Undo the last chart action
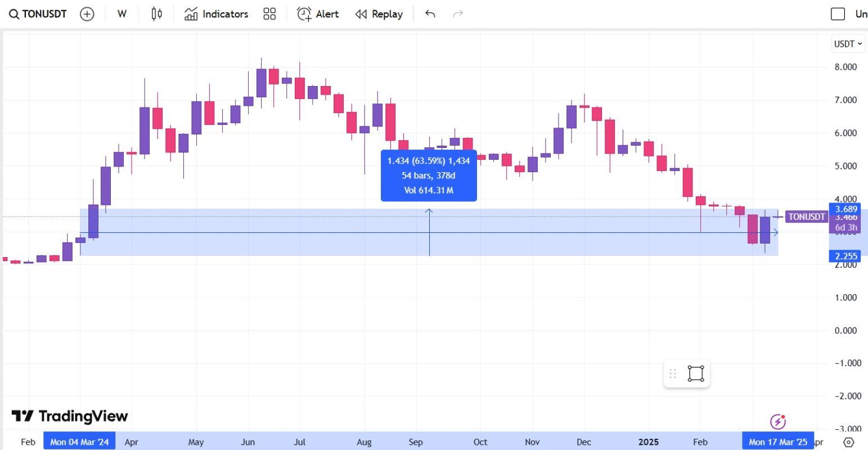 click(430, 14)
